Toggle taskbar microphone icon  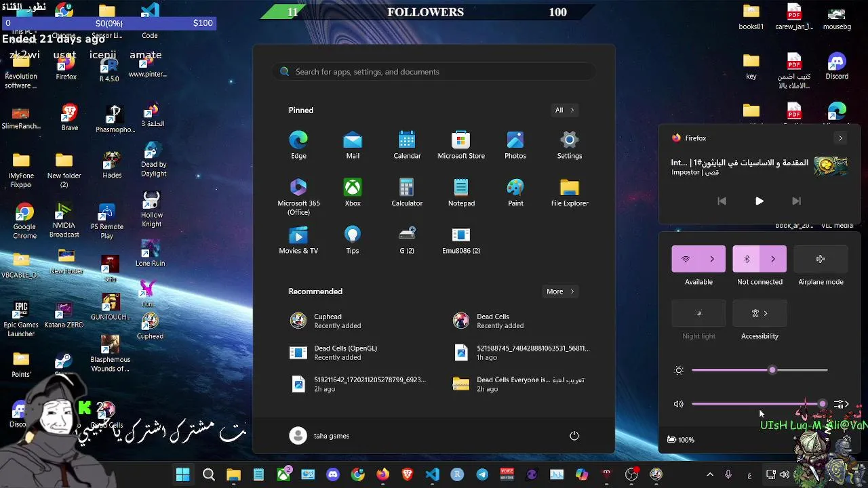728,475
